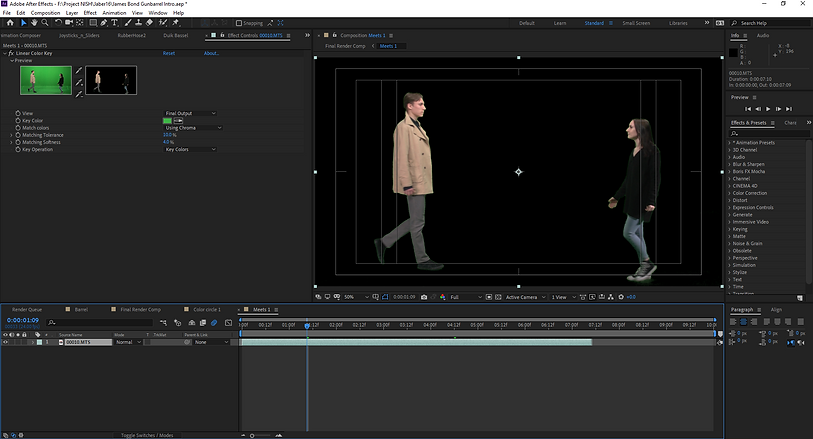Select the Rectangle shape tool
The image size is (813, 439).
click(93, 23)
